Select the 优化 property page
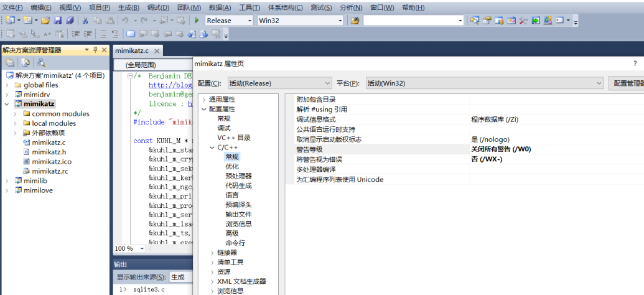This screenshot has height=295, width=644. pos(232,166)
